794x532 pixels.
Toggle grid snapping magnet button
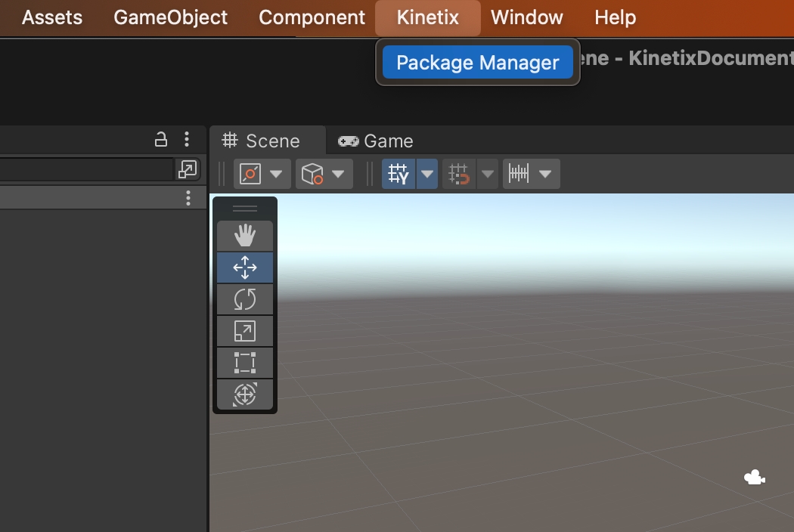tap(459, 175)
